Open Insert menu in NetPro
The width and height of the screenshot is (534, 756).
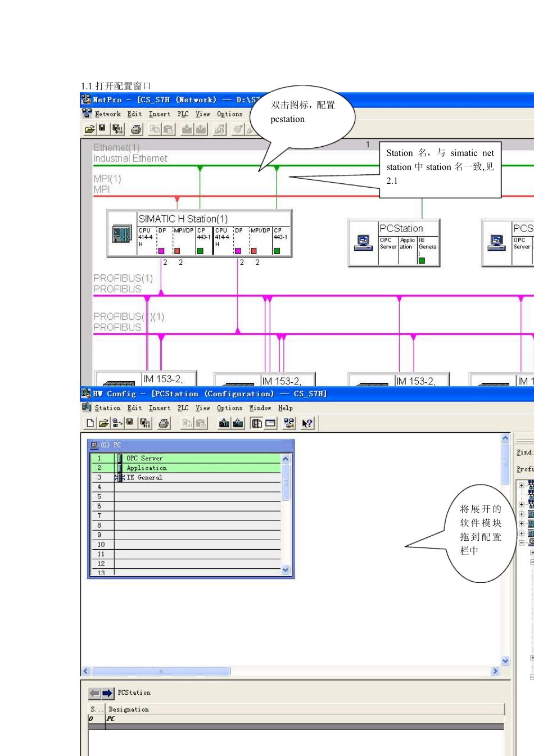click(x=160, y=114)
